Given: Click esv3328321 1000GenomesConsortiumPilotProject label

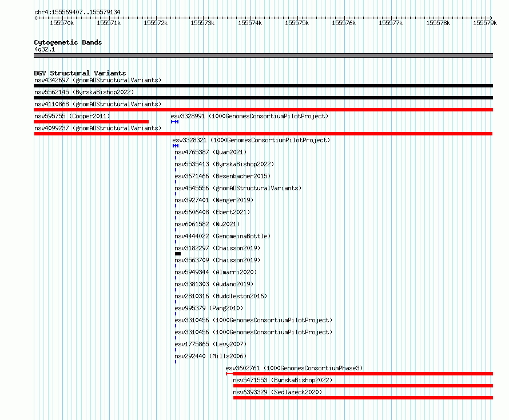Looking at the screenshot, I should pyautogui.click(x=251, y=140).
